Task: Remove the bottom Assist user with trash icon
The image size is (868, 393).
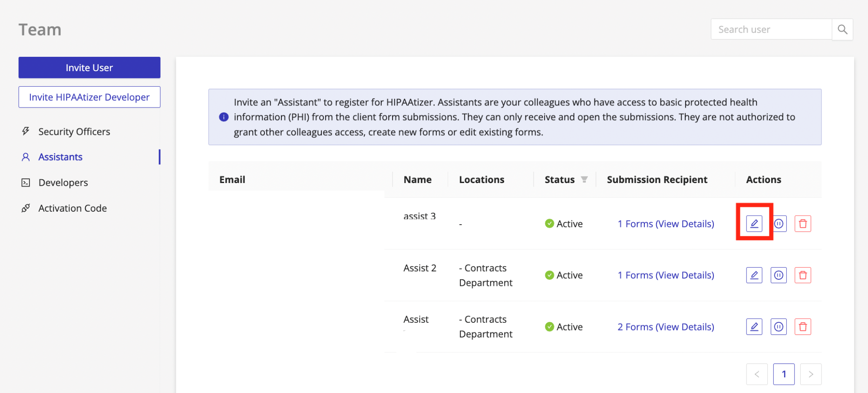Action: [802, 327]
